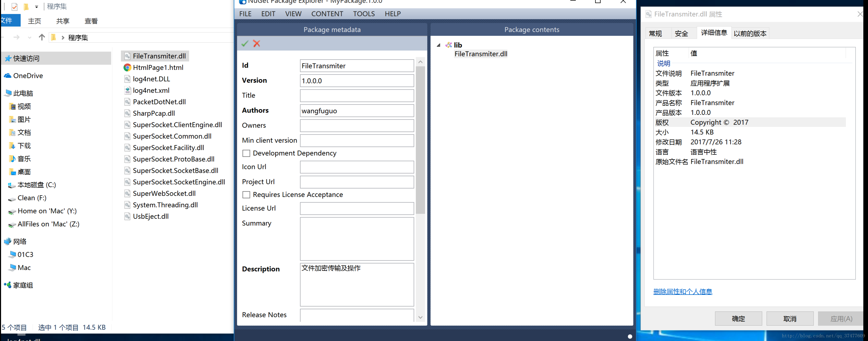The width and height of the screenshot is (868, 341).
Task: Click Authors field in package metadata
Action: click(357, 110)
